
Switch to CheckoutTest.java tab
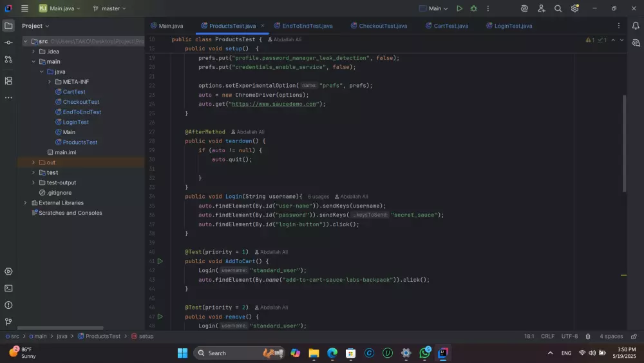coord(379,26)
